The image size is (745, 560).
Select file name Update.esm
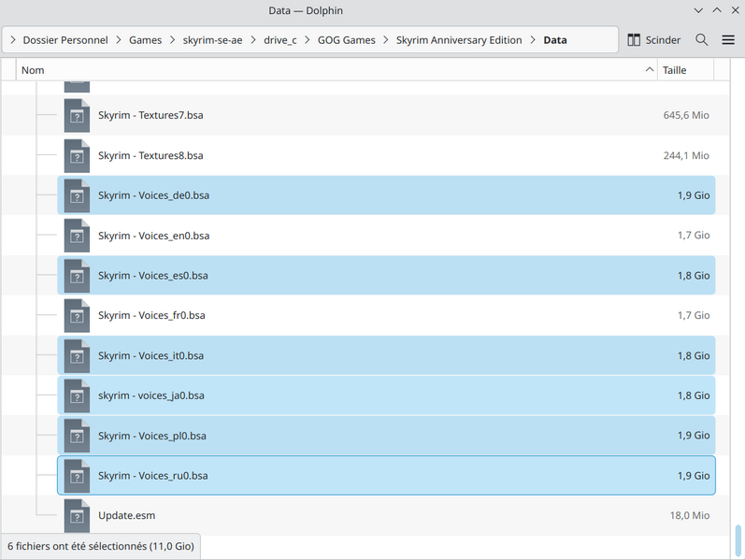[126, 516]
